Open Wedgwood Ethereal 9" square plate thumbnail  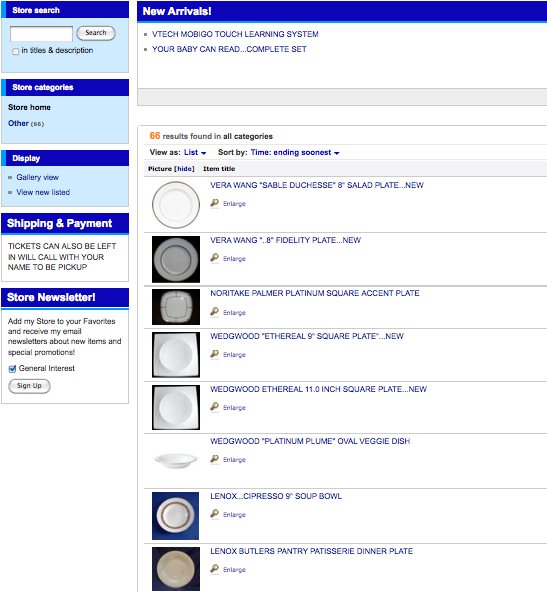[x=176, y=355]
